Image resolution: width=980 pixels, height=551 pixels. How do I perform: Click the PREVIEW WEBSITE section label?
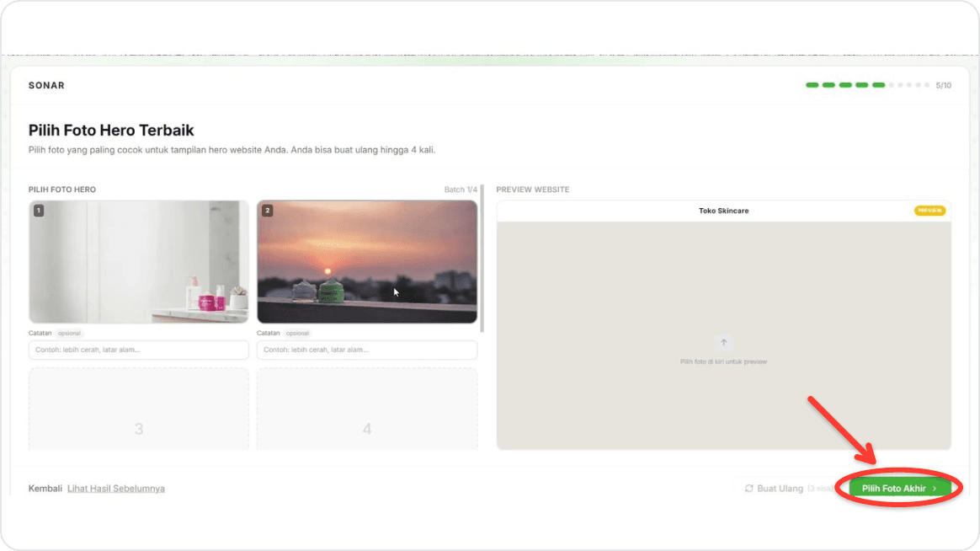click(x=533, y=190)
